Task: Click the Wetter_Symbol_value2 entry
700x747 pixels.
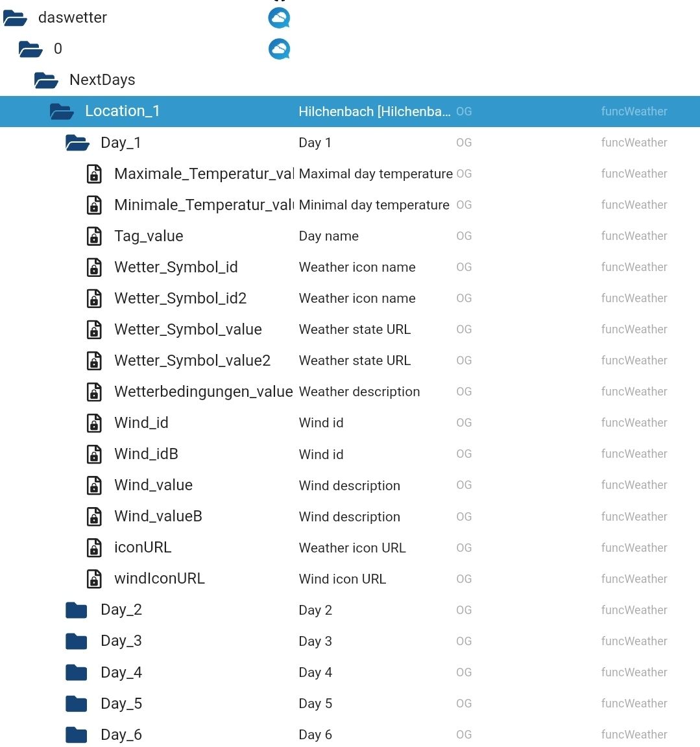Action: (x=192, y=361)
